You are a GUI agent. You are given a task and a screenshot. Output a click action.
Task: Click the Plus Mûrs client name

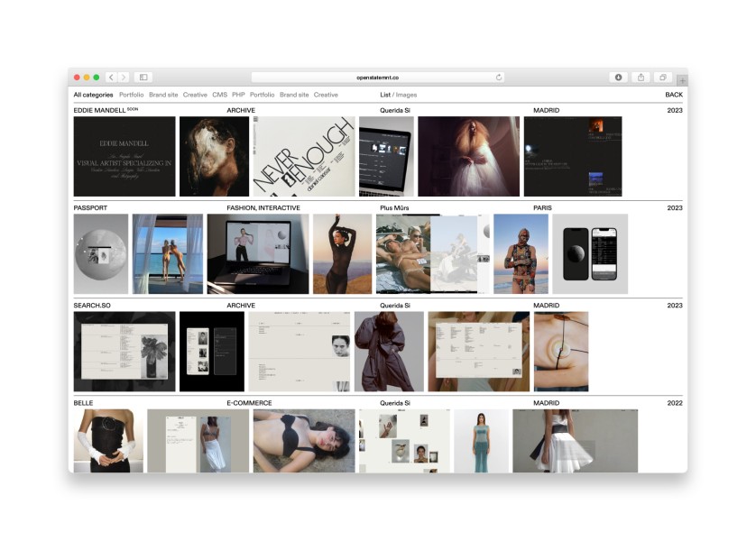(394, 208)
